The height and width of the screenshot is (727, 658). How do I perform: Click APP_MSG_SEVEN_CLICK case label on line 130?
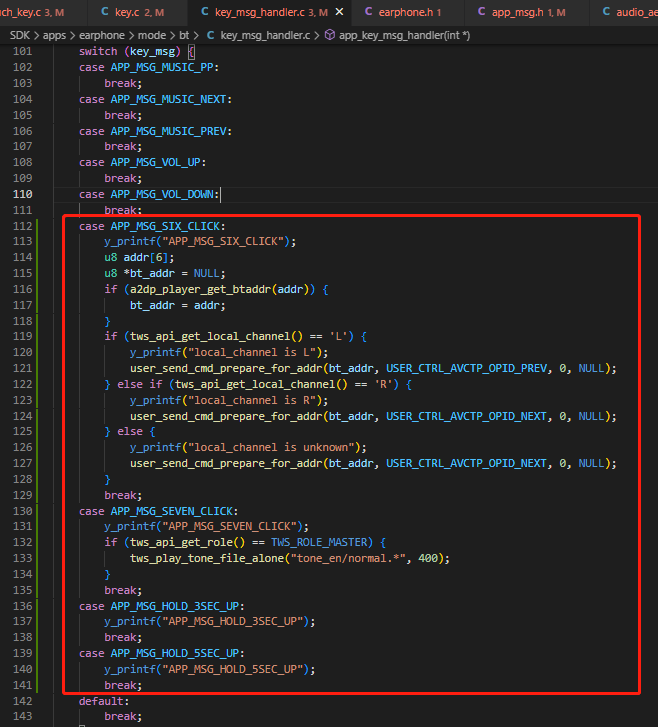pos(172,511)
